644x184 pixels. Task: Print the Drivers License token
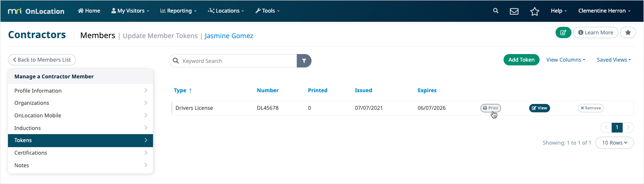click(491, 108)
